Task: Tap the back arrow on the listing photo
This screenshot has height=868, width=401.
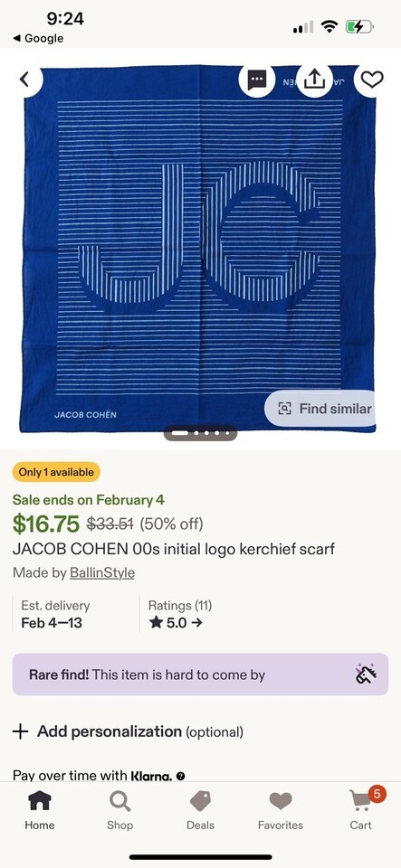Action: 24,80
